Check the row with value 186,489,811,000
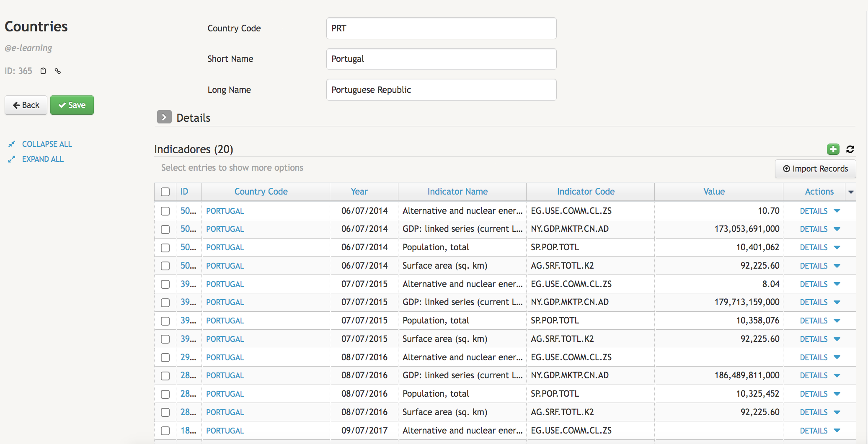 click(x=165, y=376)
